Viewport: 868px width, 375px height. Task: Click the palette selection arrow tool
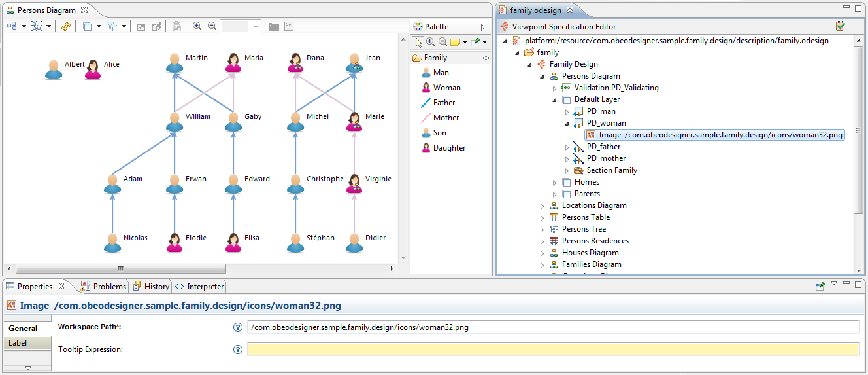tap(419, 42)
